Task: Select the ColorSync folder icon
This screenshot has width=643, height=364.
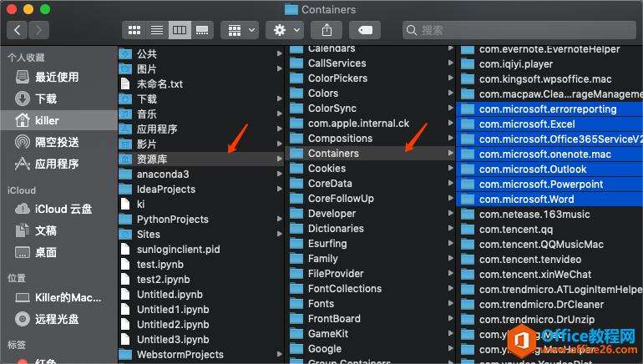Action: click(296, 109)
